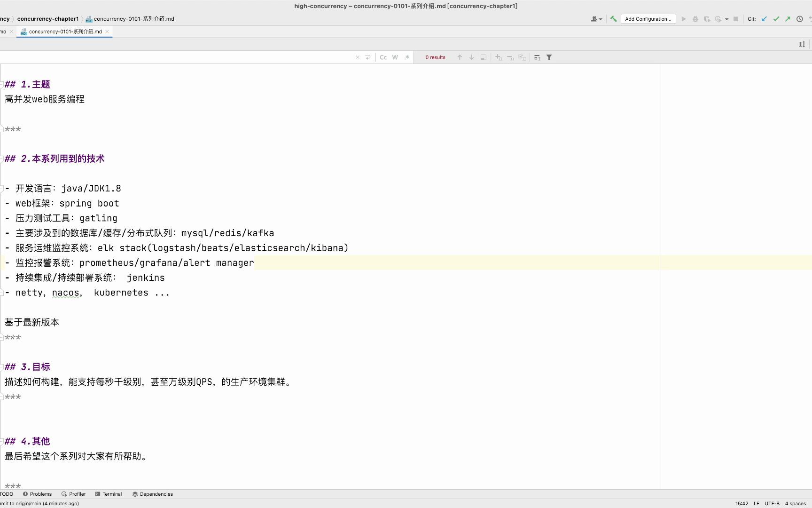Click concurrency-chapter1 breadcrumb
This screenshot has width=812, height=508.
(x=48, y=19)
